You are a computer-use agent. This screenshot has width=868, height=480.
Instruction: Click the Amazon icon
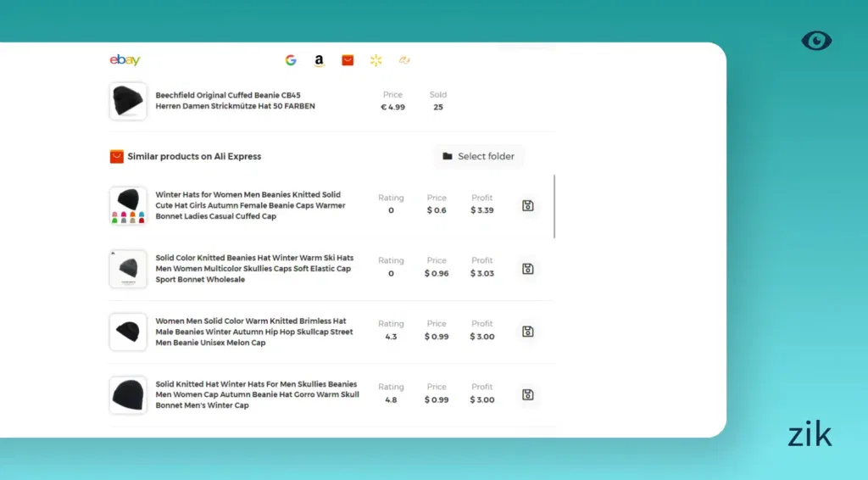tap(319, 60)
